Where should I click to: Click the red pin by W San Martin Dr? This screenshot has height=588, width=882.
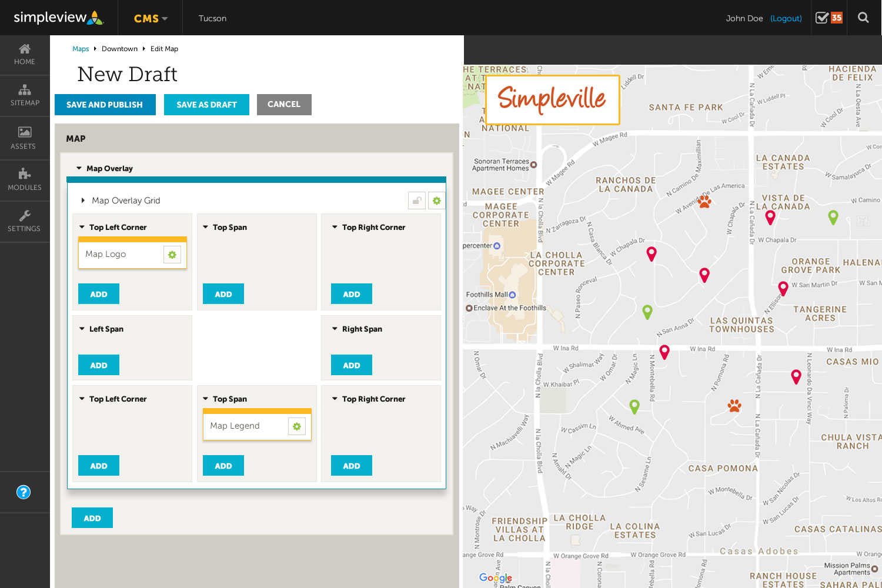pyautogui.click(x=783, y=289)
